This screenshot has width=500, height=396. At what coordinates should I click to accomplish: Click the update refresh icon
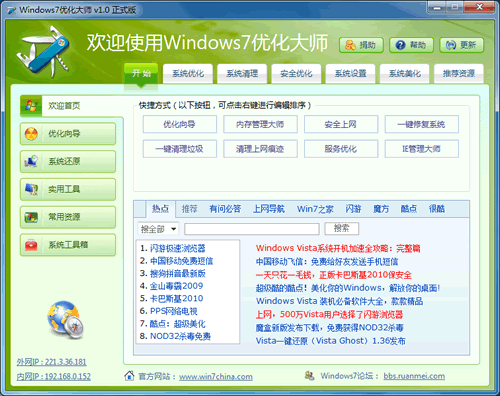tap(451, 45)
